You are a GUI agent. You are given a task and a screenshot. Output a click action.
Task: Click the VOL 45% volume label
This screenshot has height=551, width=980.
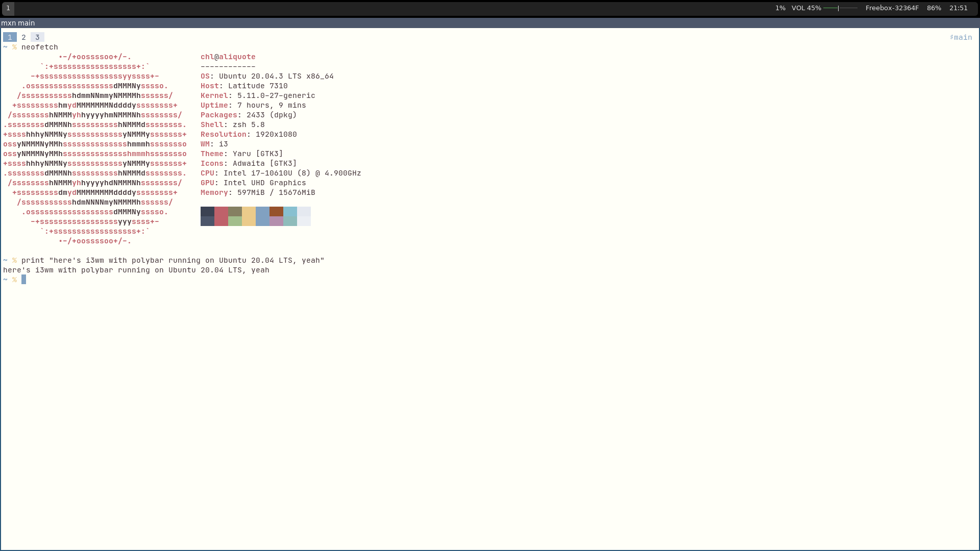pyautogui.click(x=806, y=8)
